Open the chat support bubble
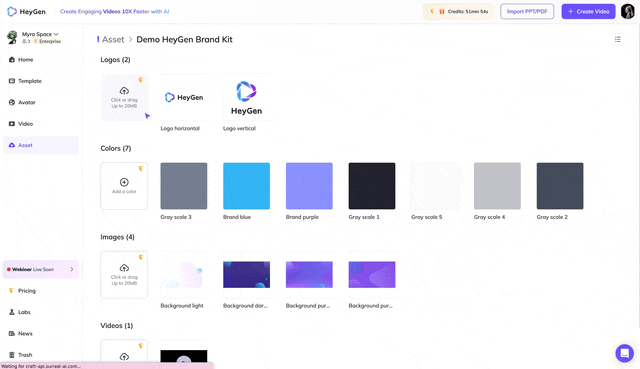640x369 pixels. [x=624, y=353]
